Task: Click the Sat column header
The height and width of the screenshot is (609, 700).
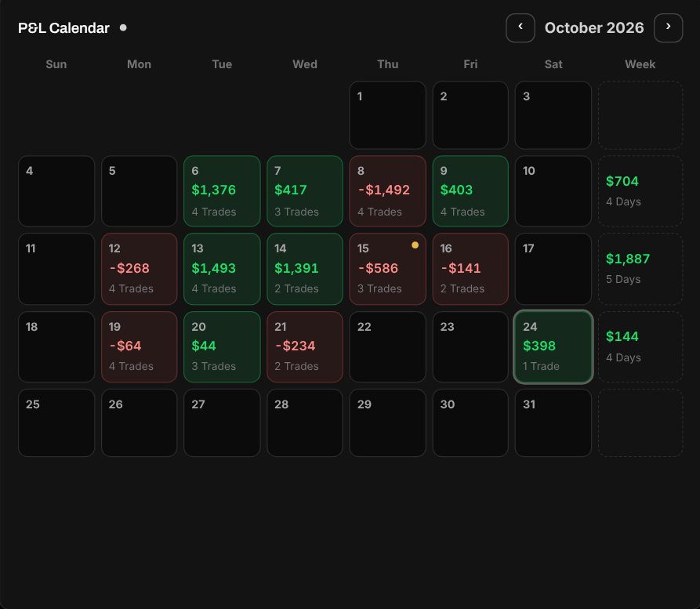Action: tap(553, 64)
